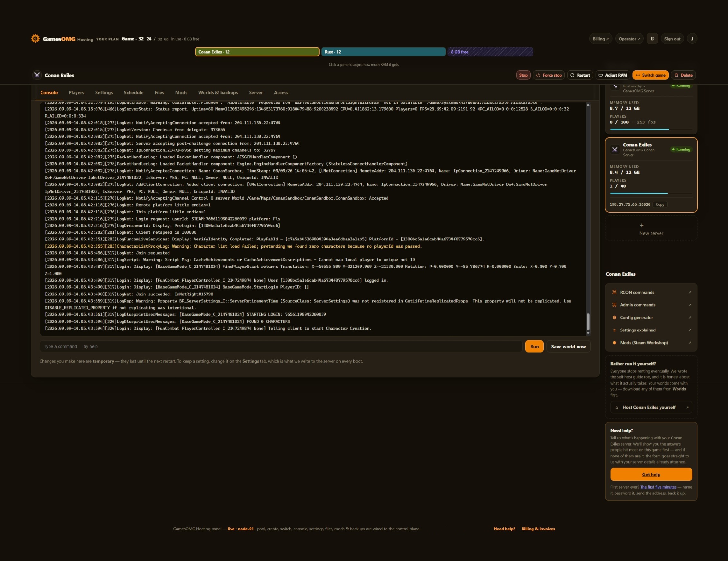The width and height of the screenshot is (728, 561).
Task: Restart the Conan Exiles server
Action: [x=580, y=75]
